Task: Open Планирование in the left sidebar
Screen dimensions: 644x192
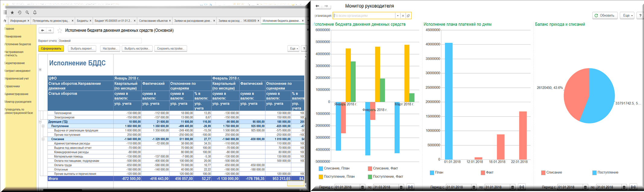Action: pyautogui.click(x=13, y=36)
